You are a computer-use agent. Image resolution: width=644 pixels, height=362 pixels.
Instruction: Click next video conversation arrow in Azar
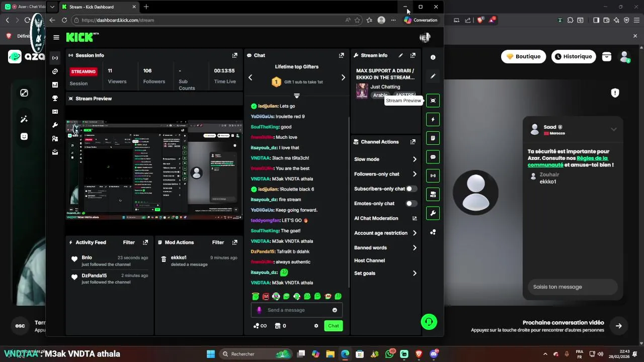coord(619,326)
